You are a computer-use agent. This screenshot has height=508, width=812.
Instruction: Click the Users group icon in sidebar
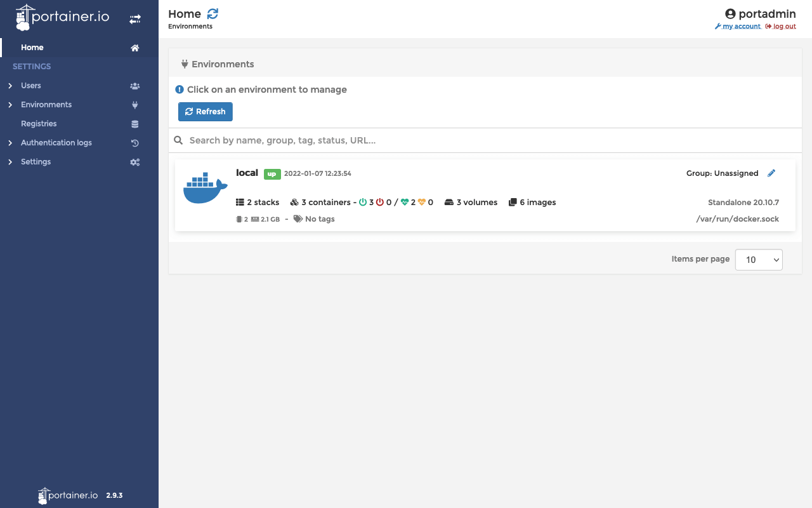tap(134, 86)
